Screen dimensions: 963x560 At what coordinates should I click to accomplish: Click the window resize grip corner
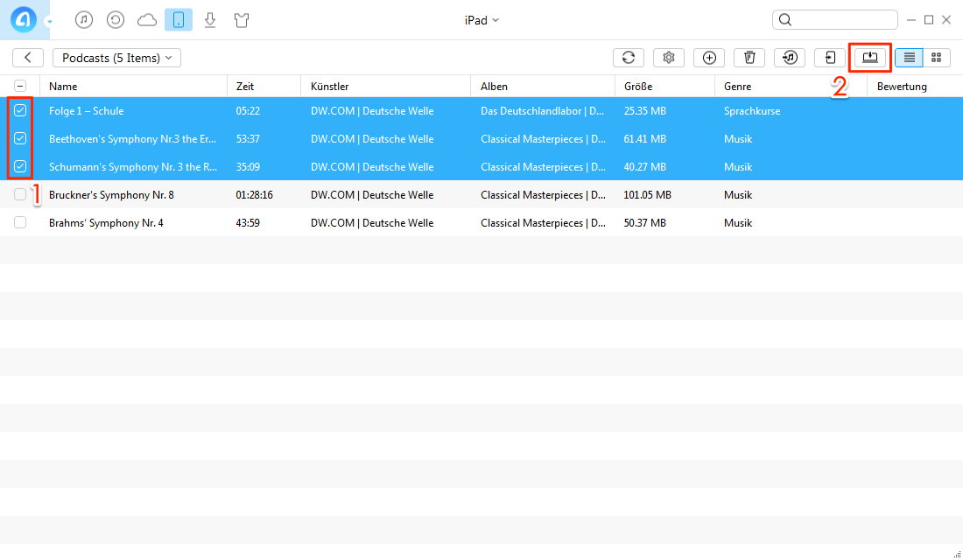pos(957,554)
